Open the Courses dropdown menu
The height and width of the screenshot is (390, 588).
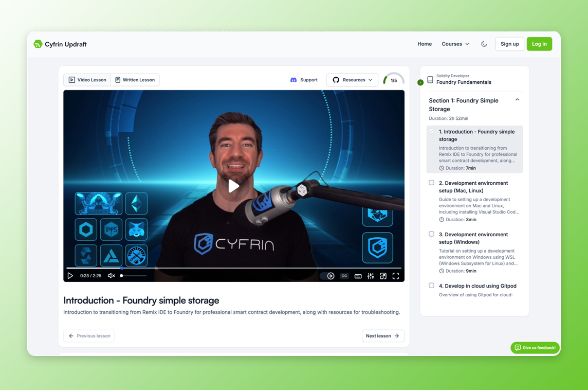455,44
